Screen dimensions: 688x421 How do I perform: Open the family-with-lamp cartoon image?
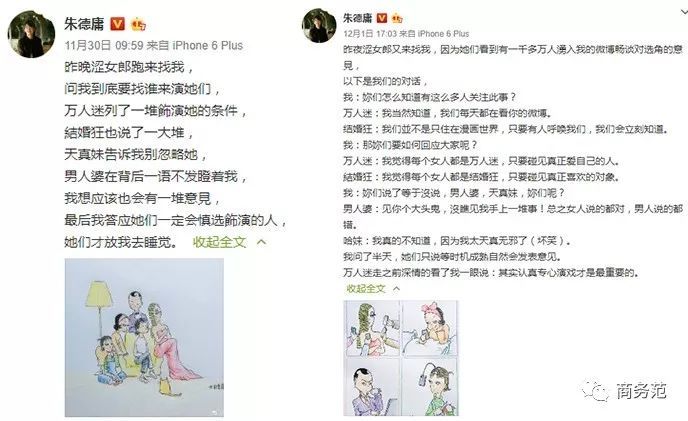click(144, 337)
